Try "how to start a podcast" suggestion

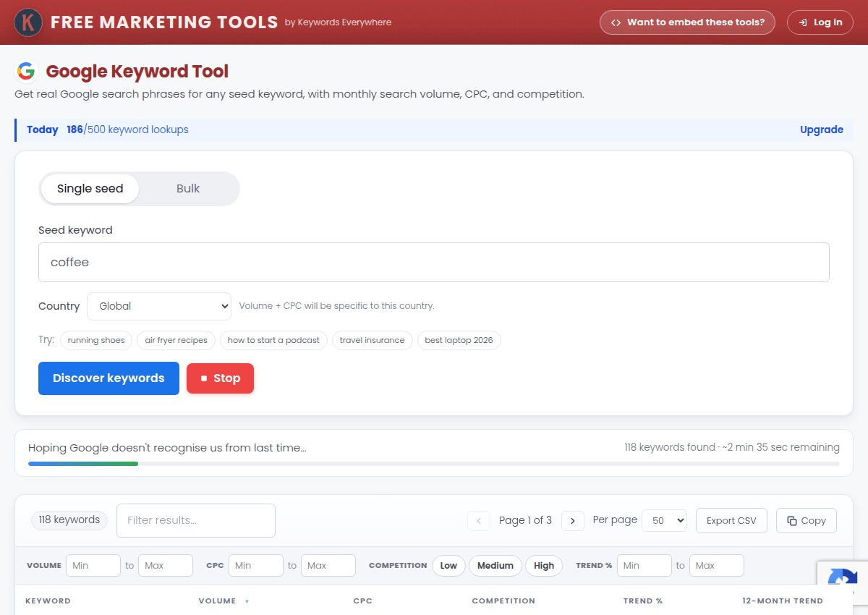point(273,340)
